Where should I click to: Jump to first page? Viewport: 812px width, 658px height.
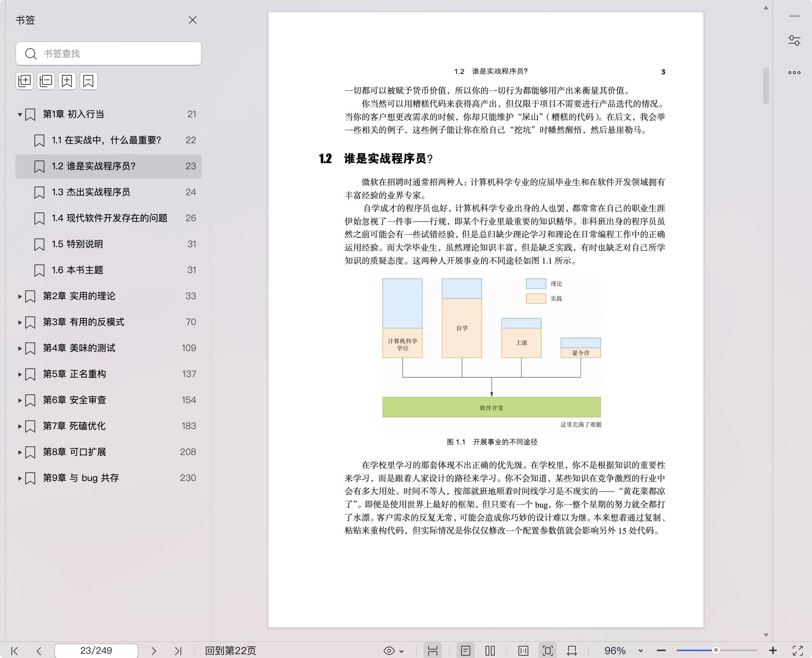click(15, 651)
